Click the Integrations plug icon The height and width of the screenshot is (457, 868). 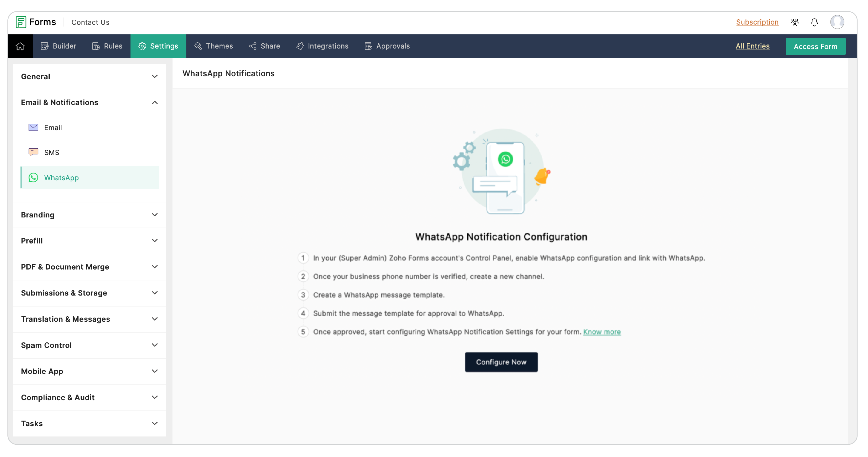pos(300,46)
